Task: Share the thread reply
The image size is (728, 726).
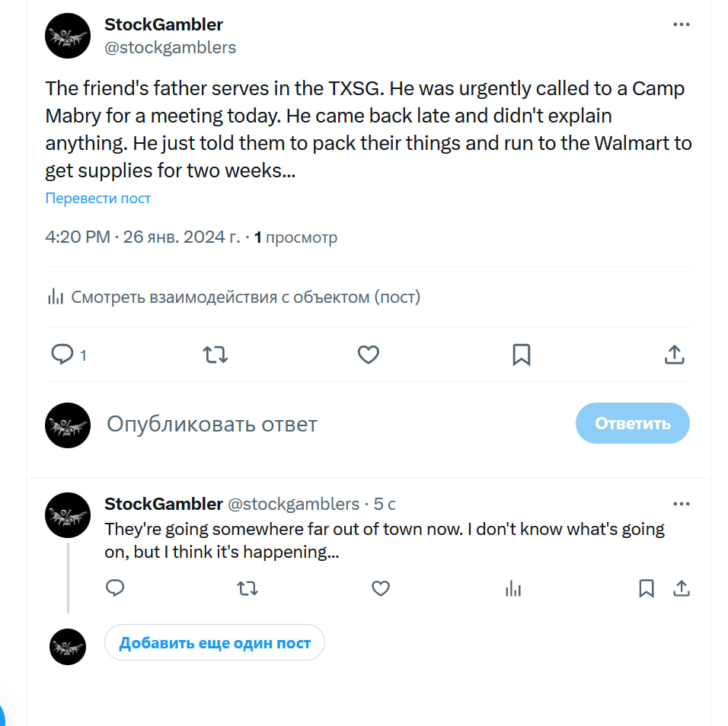Action: (682, 588)
